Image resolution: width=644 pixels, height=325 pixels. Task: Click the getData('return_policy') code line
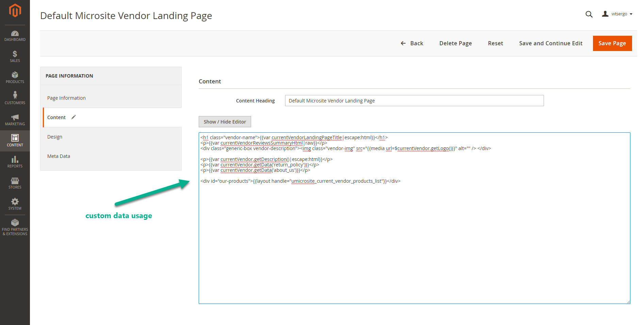click(x=260, y=165)
